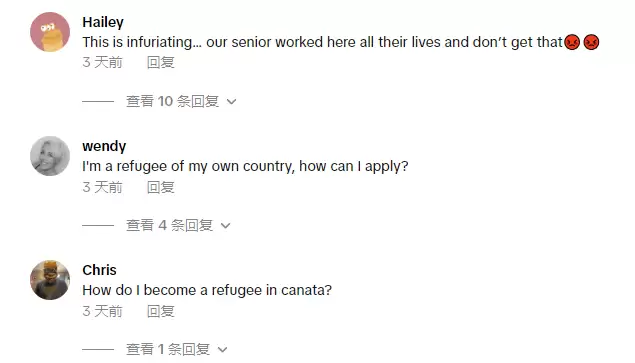Click chevron arrow beside 1 条回复
The height and width of the screenshot is (363, 635).
[x=222, y=350]
